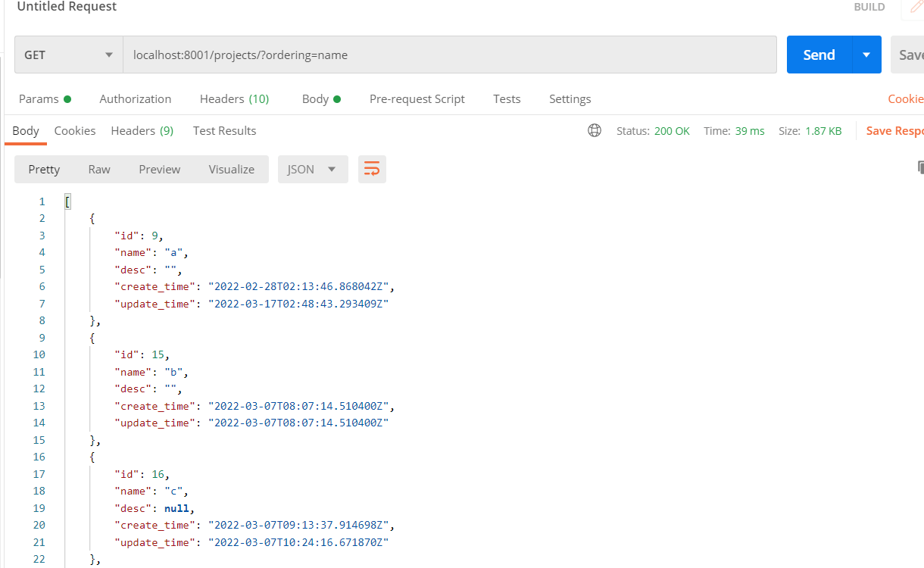Viewport: 924px width, 568px height.
Task: Click the Untitled Request title
Action: pyautogui.click(x=67, y=7)
